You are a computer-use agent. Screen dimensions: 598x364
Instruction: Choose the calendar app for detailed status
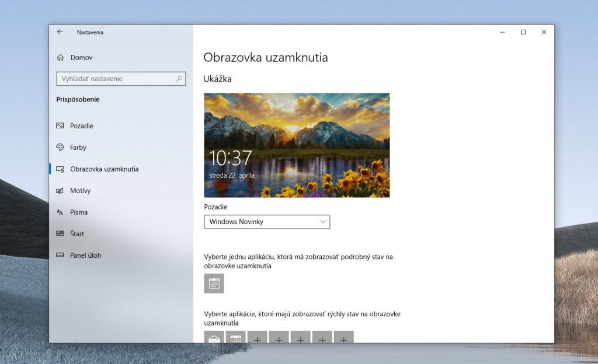[214, 283]
